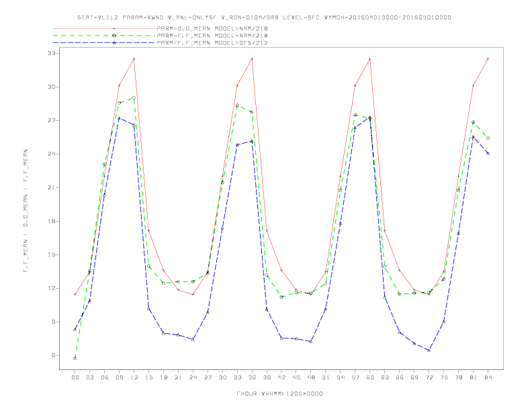This screenshot has width=532, height=411.
Task: Click the x-axis tick label 84
Action: [488, 377]
